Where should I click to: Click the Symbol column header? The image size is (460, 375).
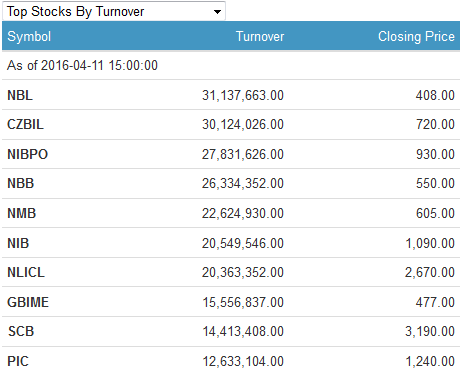coord(29,36)
